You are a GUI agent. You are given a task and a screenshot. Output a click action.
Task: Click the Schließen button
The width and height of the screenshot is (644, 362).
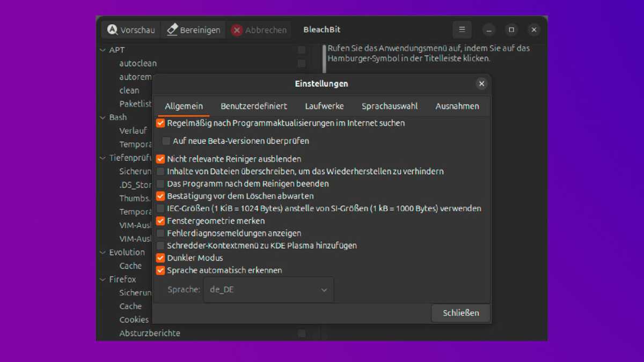[460, 313]
